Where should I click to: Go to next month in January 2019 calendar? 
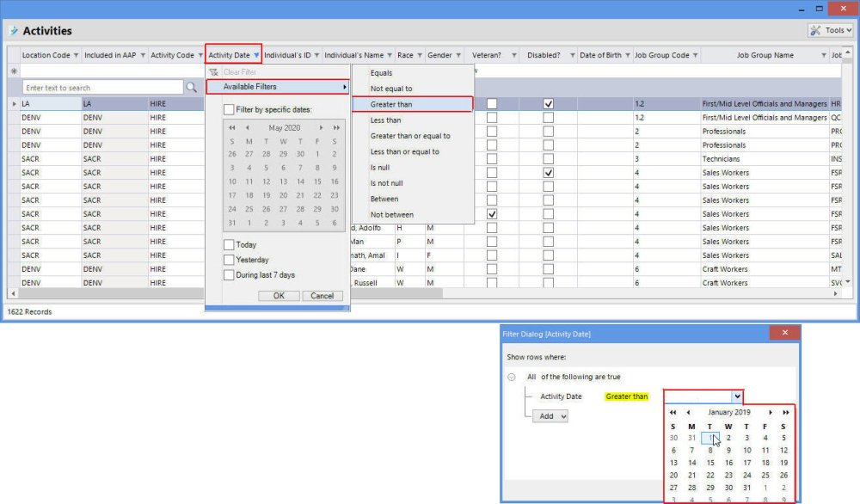pos(770,413)
